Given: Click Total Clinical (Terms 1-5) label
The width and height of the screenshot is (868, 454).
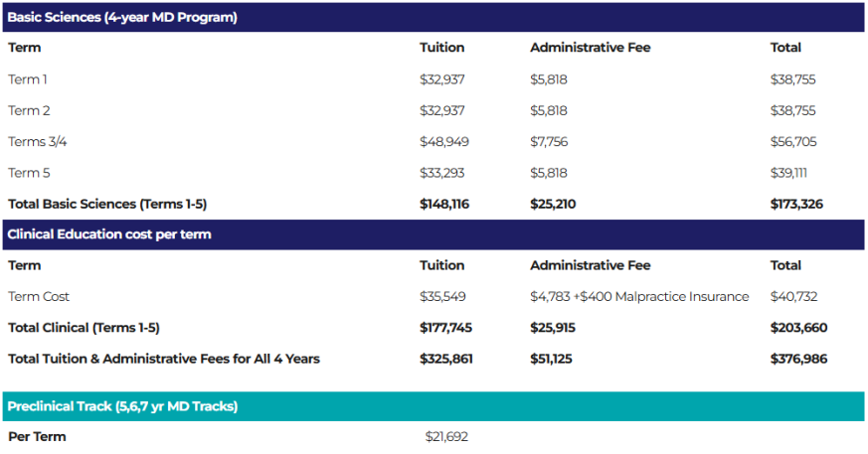Looking at the screenshot, I should pyautogui.click(x=84, y=328).
